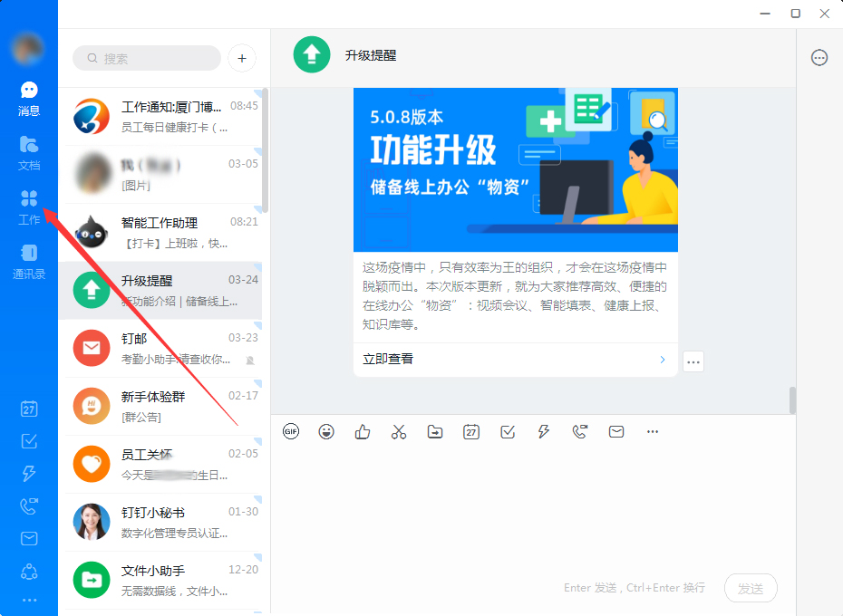Switch to the 通讯录 (Contacts) section

[28, 262]
